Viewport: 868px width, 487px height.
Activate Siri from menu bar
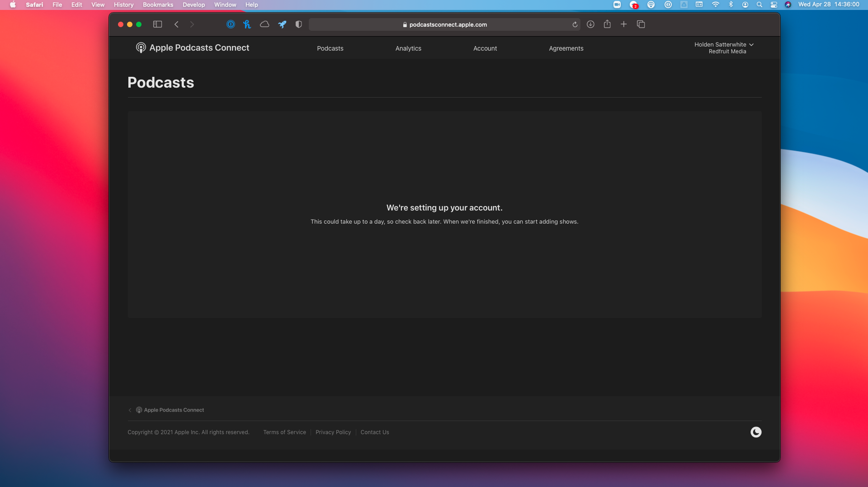(788, 5)
